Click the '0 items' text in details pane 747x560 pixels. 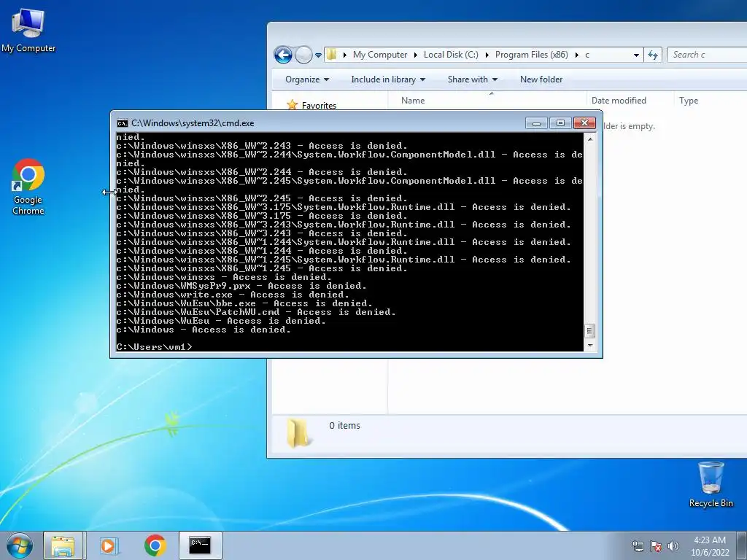point(344,426)
